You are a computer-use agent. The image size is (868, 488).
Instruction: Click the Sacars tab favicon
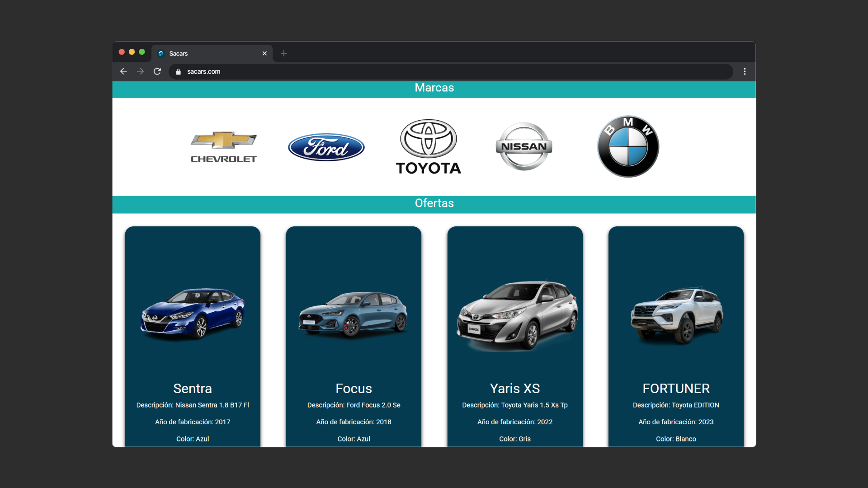coord(161,53)
